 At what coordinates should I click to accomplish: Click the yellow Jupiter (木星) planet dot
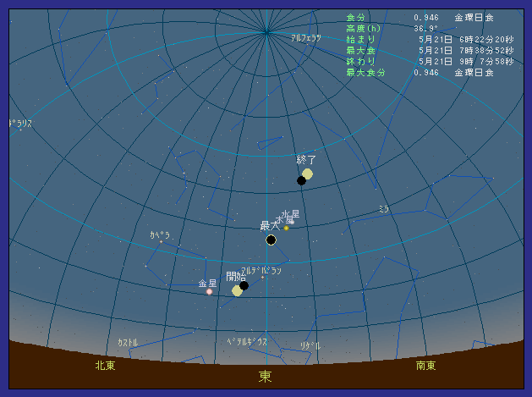click(286, 228)
